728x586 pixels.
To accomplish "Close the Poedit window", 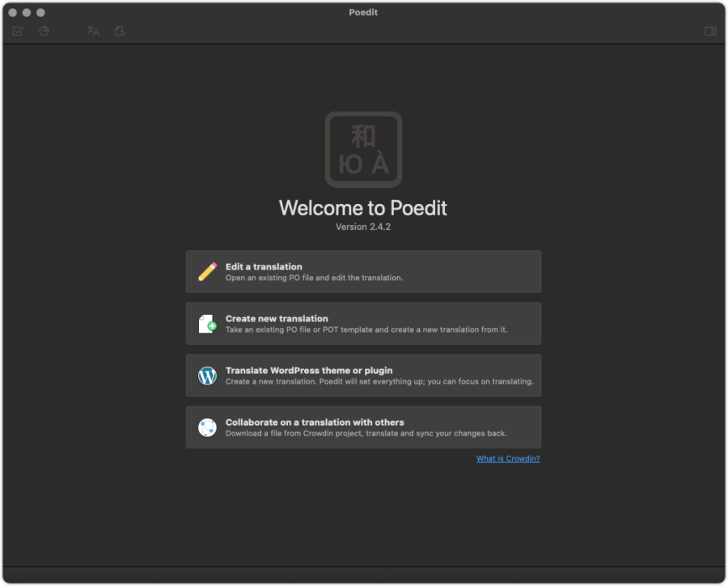I will [12, 13].
